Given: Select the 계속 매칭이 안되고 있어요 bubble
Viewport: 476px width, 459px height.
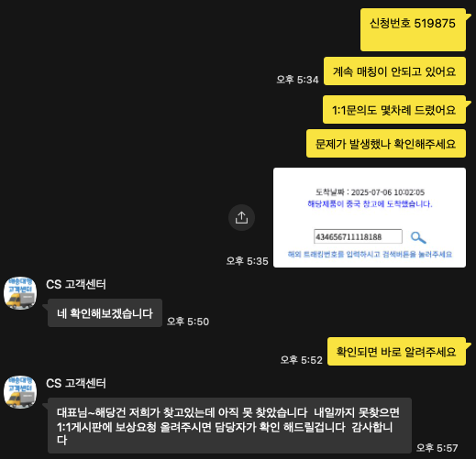Looking at the screenshot, I should (394, 71).
